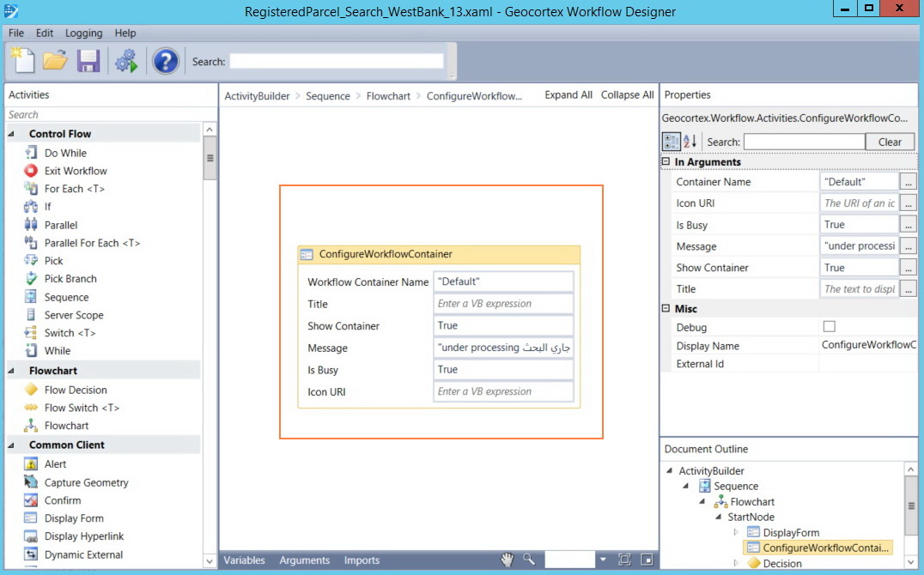924x575 pixels.
Task: Open the zoom percentage dropdown
Action: point(603,560)
